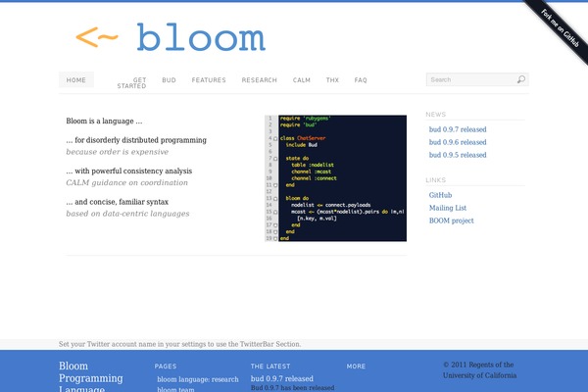Click the PAGES footer heading
The width and height of the screenshot is (588, 392).
tap(166, 367)
